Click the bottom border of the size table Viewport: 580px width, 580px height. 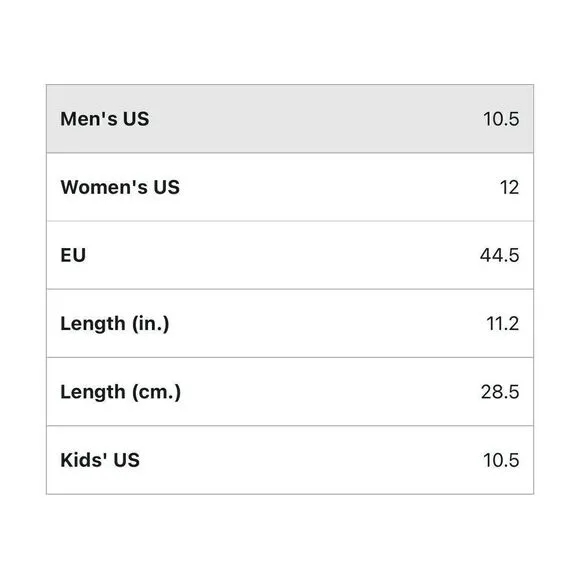[290, 494]
